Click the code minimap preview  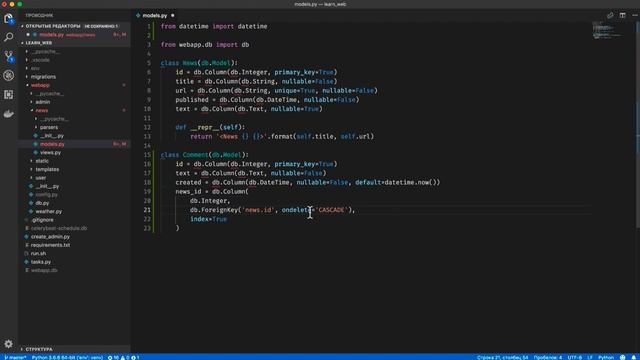tap(608, 29)
